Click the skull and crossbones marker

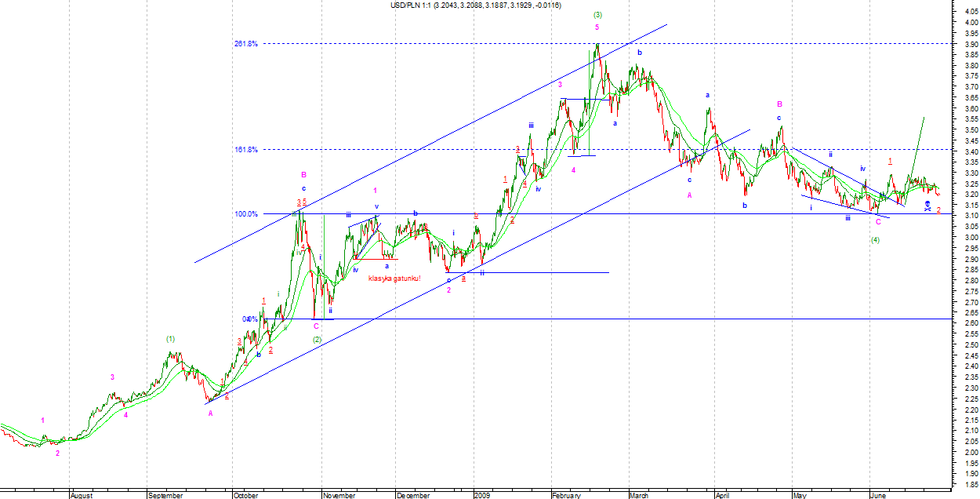tap(927, 206)
